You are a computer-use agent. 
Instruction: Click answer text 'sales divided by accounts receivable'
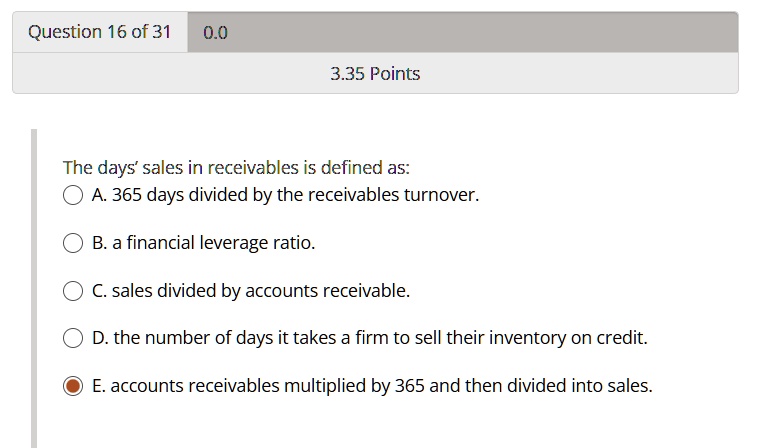click(x=261, y=291)
